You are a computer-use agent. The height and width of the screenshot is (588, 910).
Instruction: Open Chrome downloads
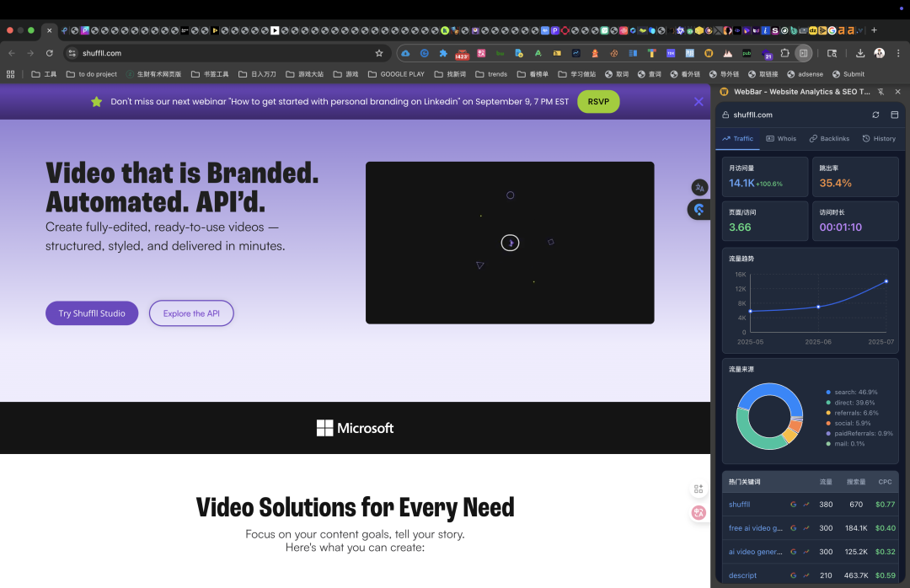860,53
